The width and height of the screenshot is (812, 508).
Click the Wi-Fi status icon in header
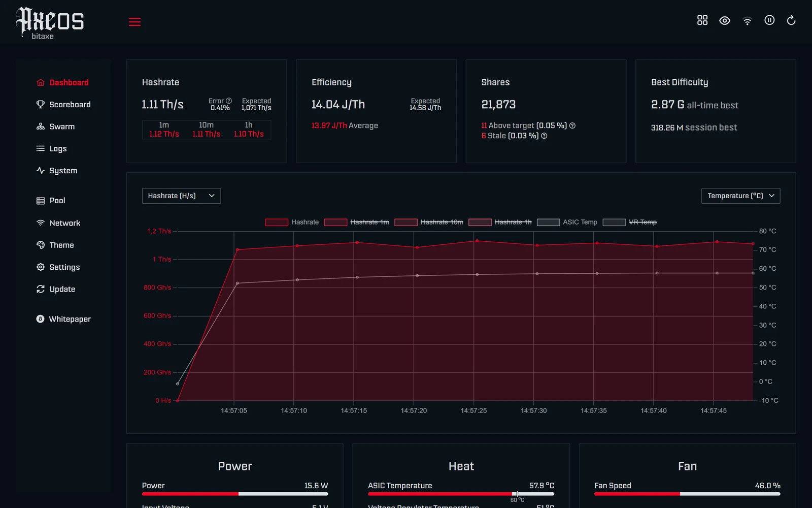[x=747, y=21]
